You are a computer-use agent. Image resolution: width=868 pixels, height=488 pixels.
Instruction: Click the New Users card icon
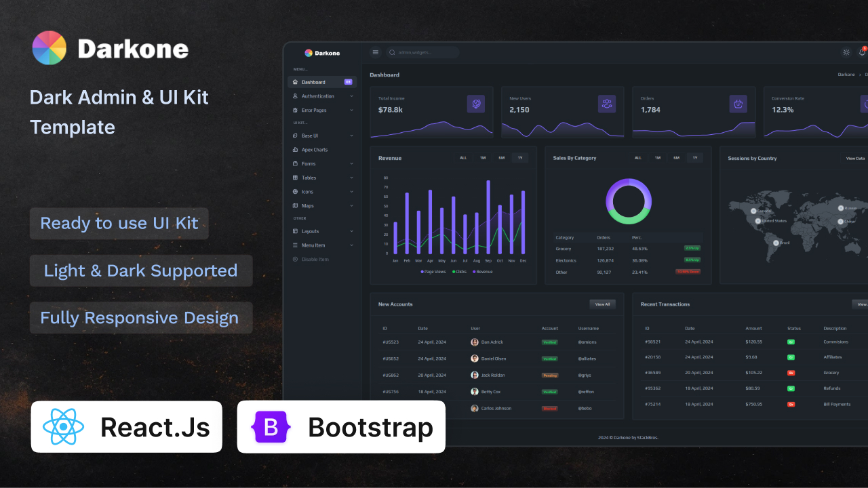click(x=607, y=104)
